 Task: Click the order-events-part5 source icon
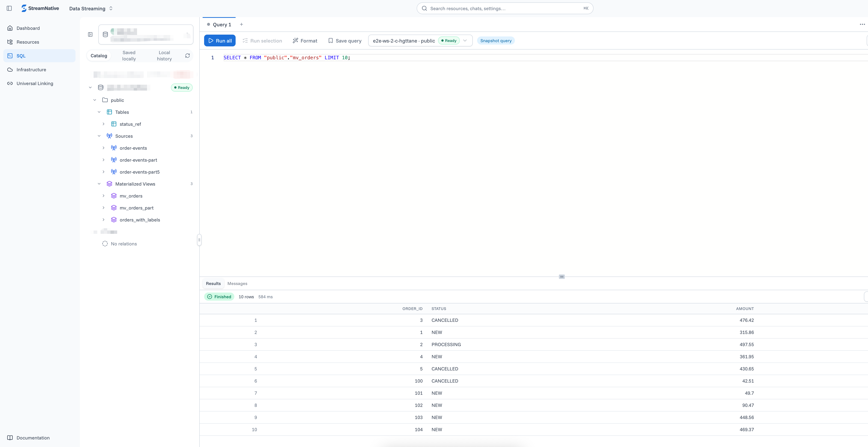pyautogui.click(x=114, y=172)
